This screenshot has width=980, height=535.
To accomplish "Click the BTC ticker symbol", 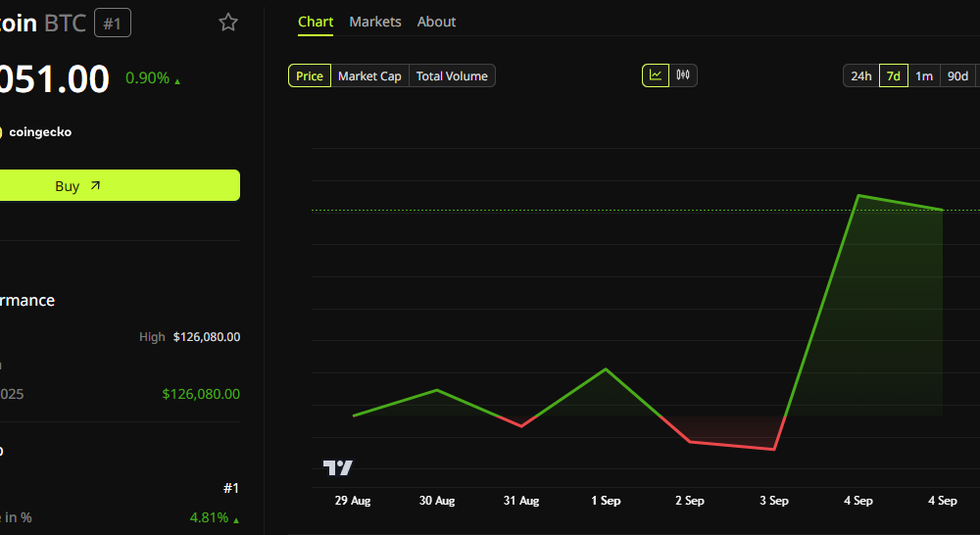I will [x=65, y=24].
